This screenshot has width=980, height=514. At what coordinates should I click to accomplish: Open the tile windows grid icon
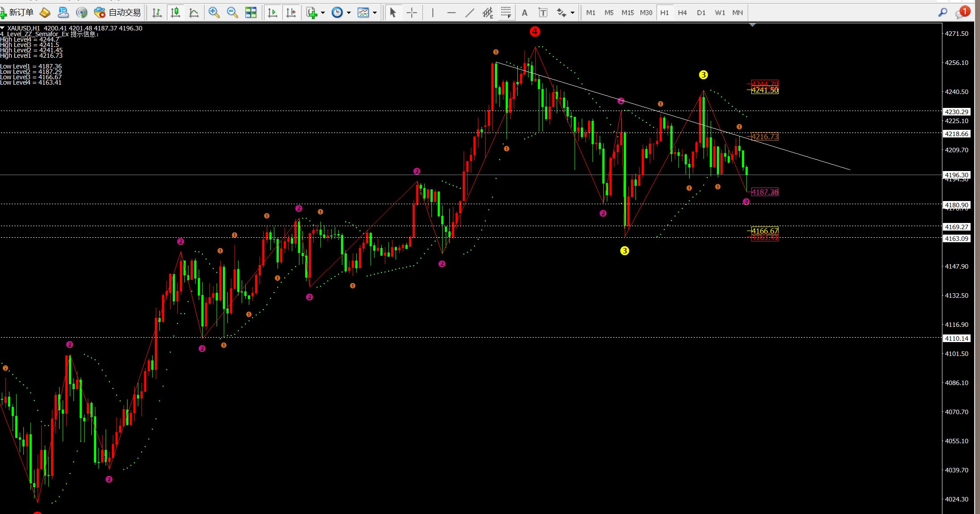[x=251, y=13]
